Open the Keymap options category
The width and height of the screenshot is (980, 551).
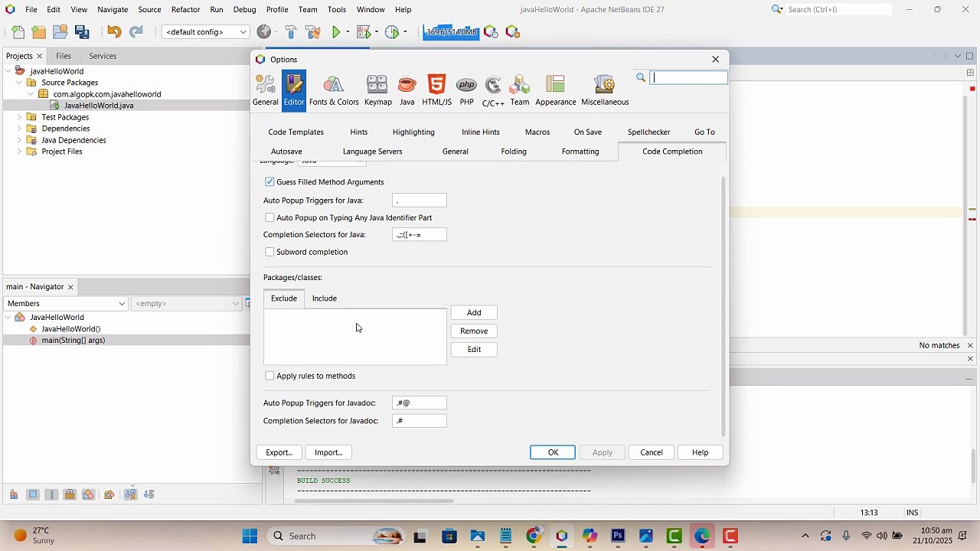click(x=377, y=90)
